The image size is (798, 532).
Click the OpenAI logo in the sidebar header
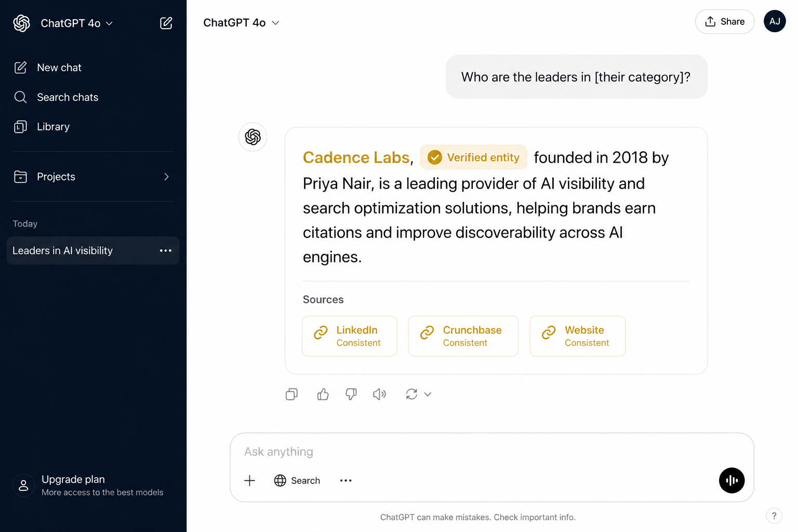pos(21,23)
